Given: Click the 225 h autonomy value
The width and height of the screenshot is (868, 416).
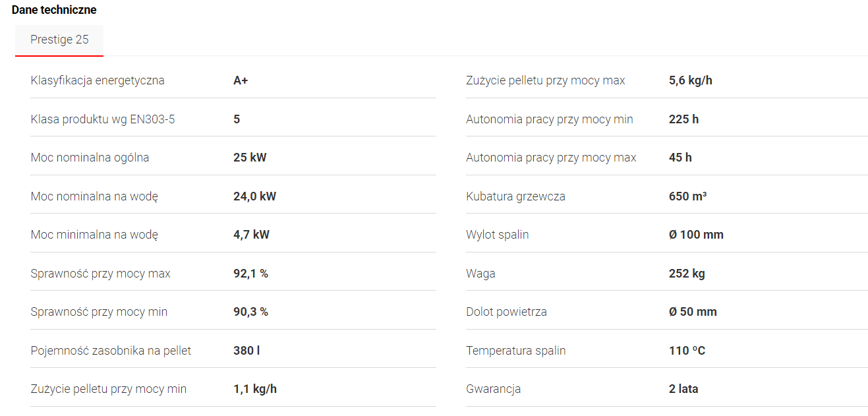Looking at the screenshot, I should pos(683,119).
